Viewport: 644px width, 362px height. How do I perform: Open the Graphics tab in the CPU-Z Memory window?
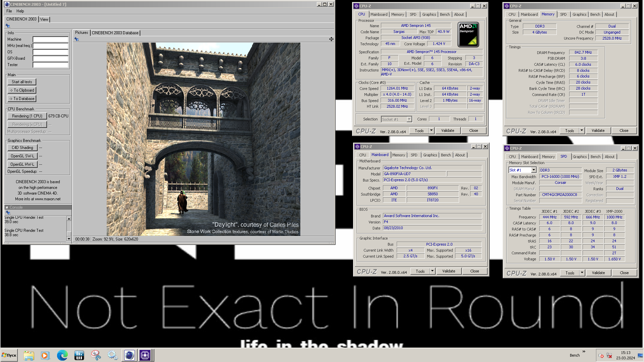[x=580, y=14]
